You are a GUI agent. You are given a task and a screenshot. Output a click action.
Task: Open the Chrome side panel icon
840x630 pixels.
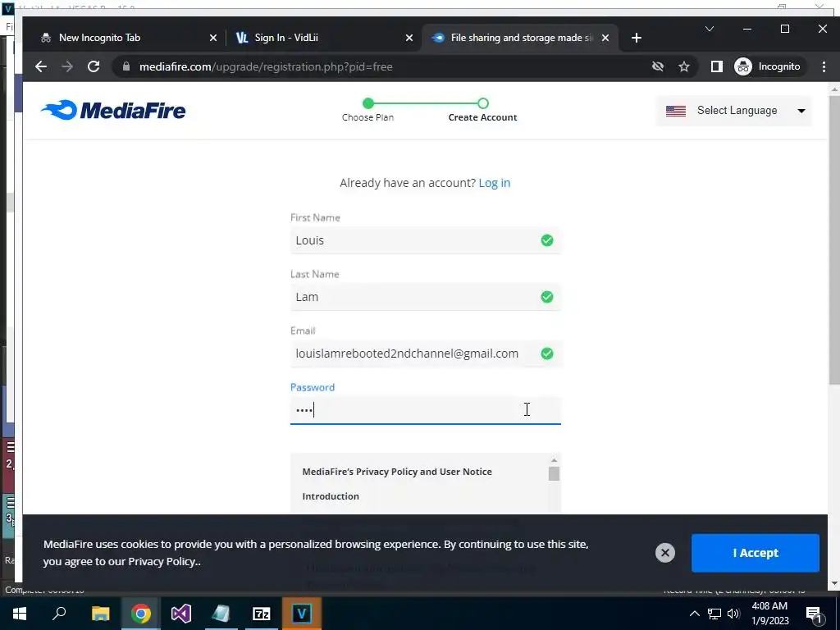coord(716,66)
